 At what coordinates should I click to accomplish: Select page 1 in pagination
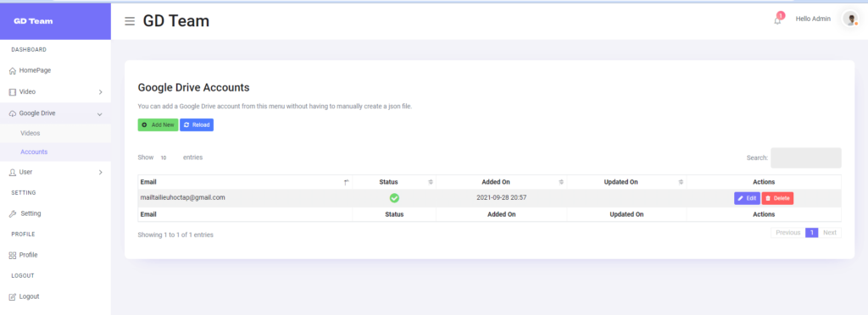coord(811,233)
